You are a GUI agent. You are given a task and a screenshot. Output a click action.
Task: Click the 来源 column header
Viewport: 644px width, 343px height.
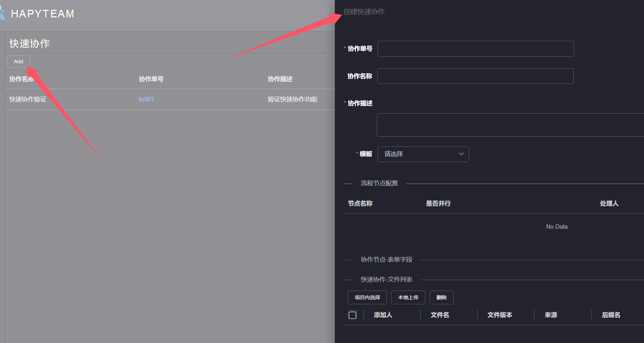(551, 315)
